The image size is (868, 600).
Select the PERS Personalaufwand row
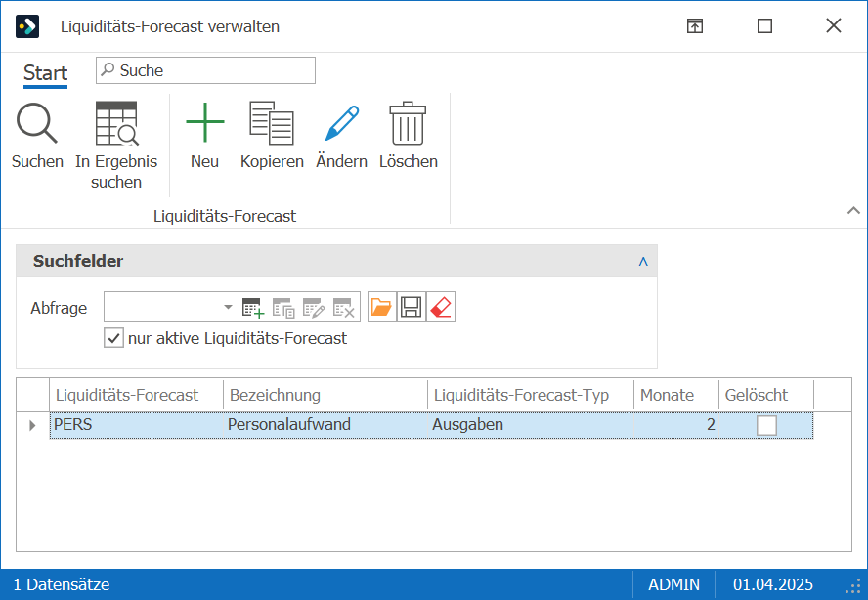pos(431,425)
